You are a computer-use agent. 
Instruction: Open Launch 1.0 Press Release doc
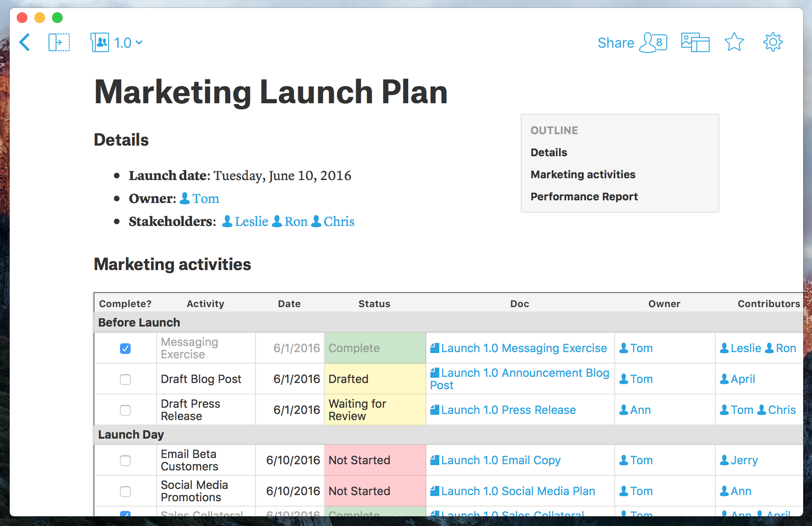508,410
